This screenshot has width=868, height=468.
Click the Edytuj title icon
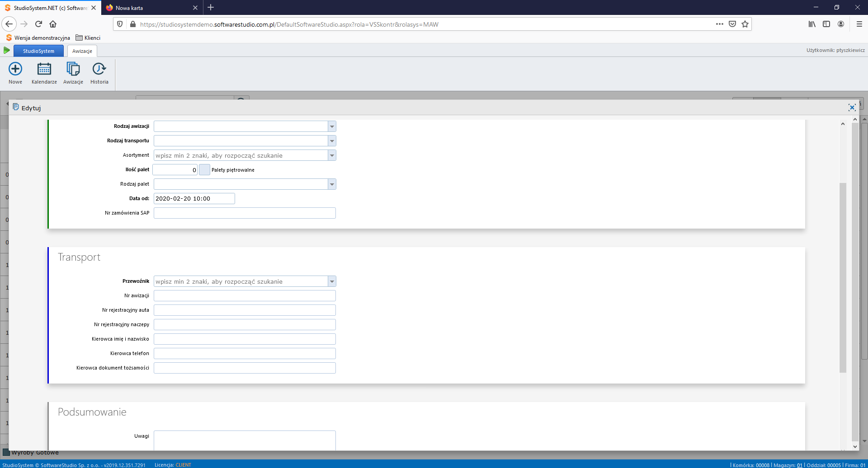[16, 107]
